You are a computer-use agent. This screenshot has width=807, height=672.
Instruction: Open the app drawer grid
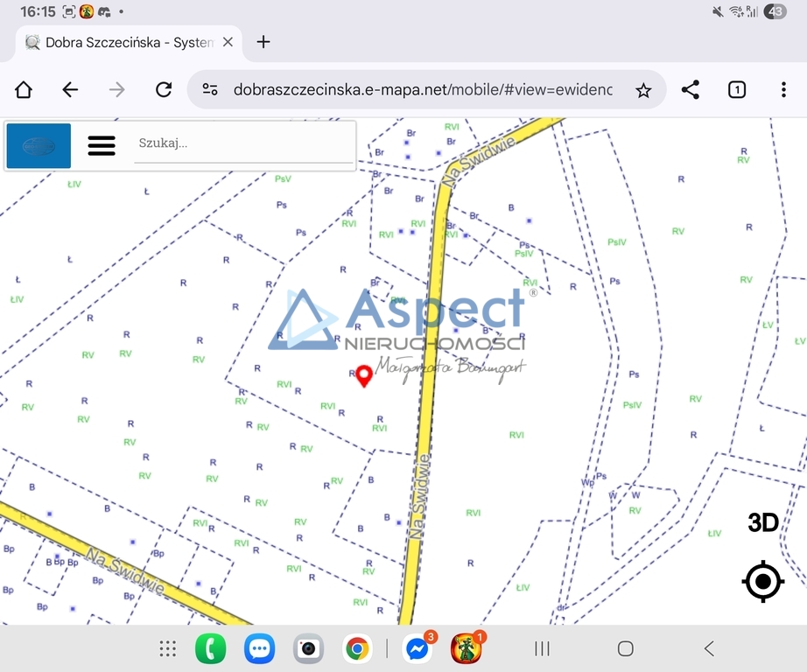[168, 649]
